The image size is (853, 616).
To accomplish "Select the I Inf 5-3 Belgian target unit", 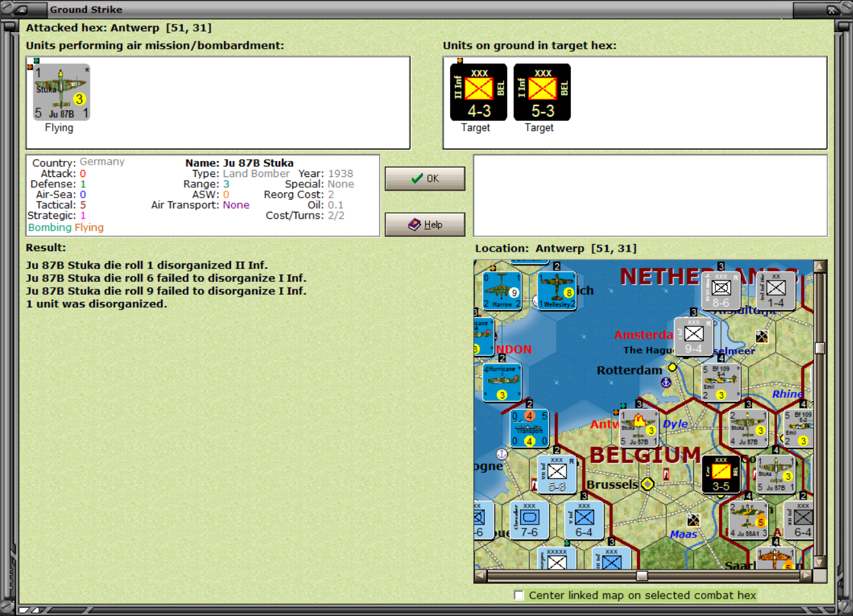I will 542,92.
